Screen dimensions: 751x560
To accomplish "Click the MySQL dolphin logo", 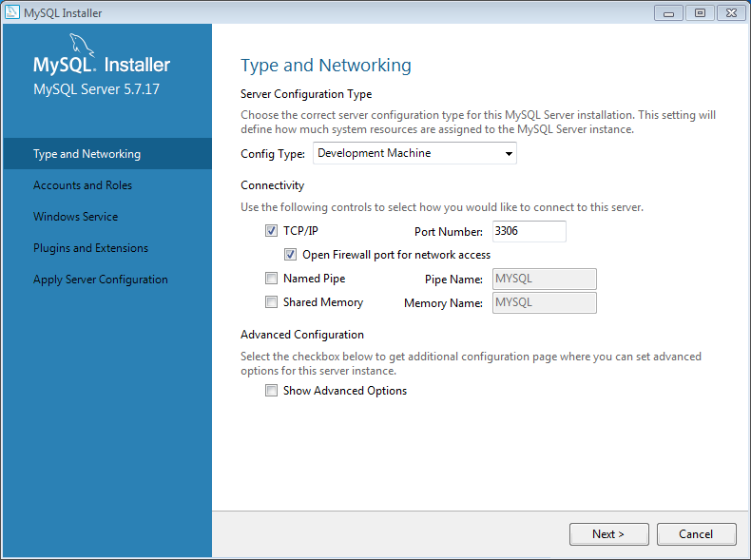I will pos(82,45).
